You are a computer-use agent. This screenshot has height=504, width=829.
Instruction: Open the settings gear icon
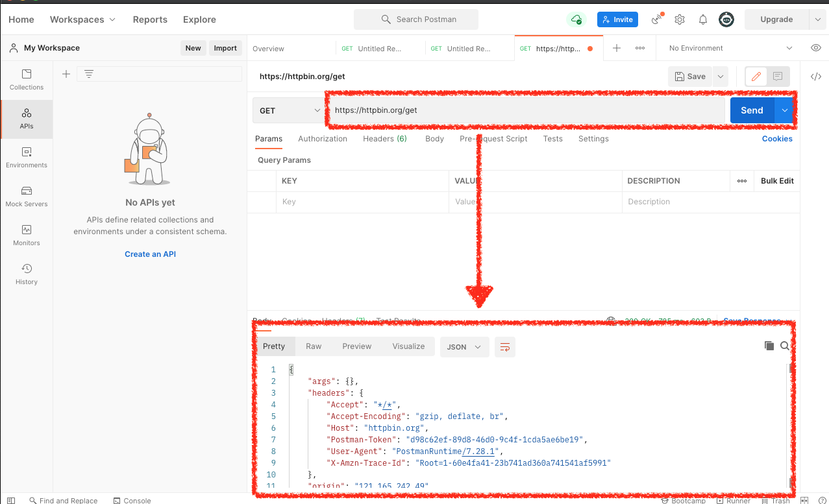[680, 19]
